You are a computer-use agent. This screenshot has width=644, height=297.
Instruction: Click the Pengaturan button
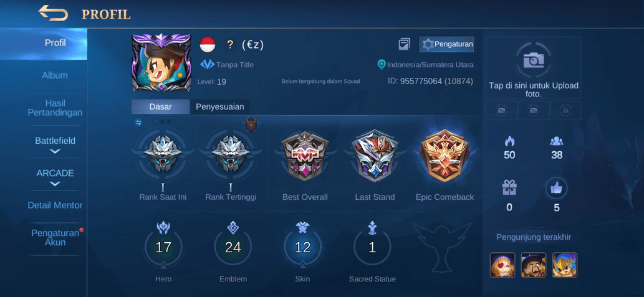[446, 44]
